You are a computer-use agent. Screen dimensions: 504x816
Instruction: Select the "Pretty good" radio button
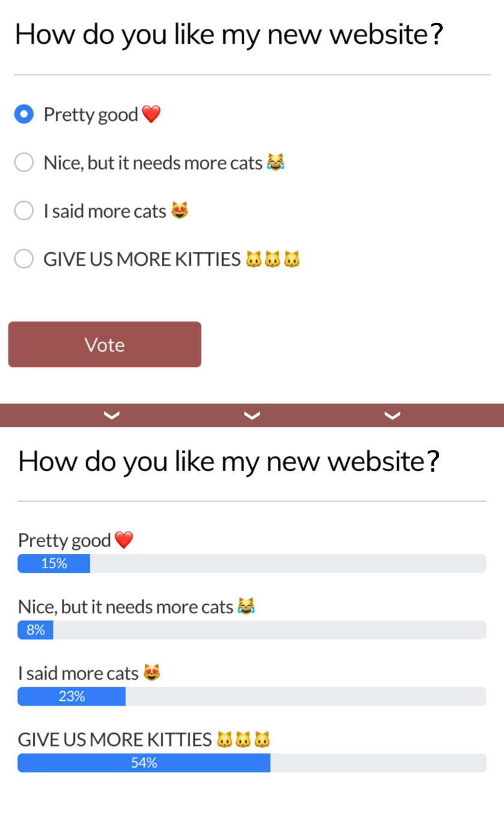coord(24,114)
